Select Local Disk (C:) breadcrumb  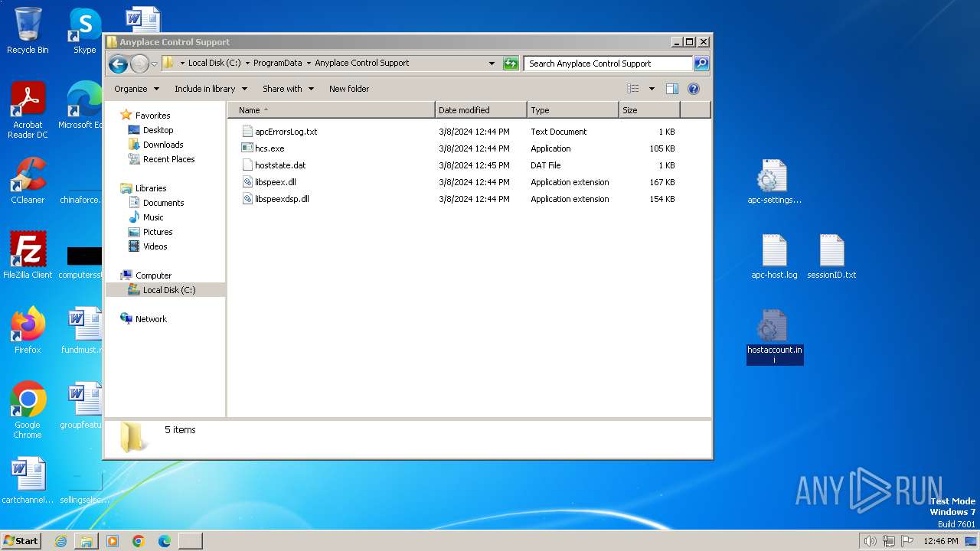point(214,63)
